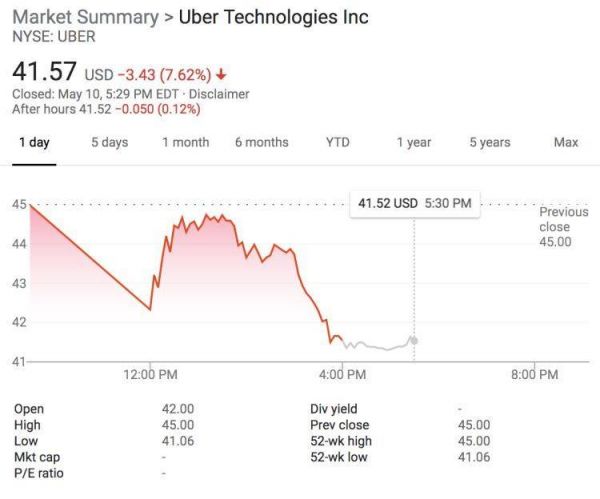Viewport: 600px width, 499px height.
Task: Open the 1 month chart range
Action: click(x=185, y=142)
